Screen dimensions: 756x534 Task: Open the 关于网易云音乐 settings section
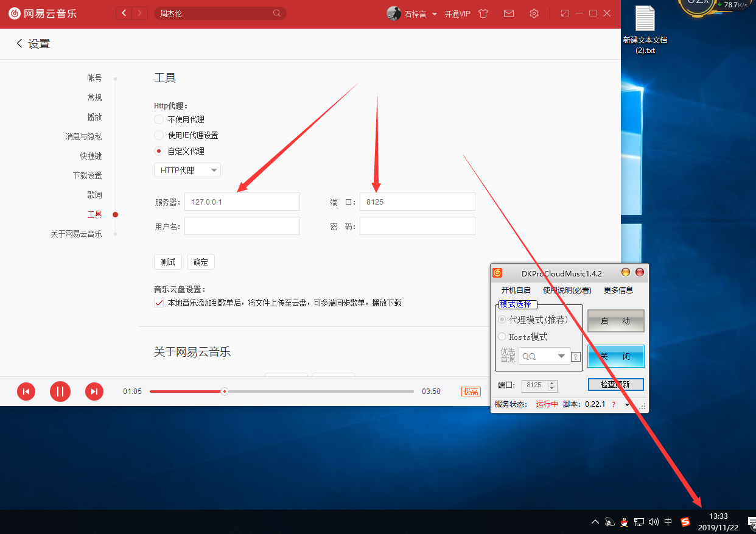point(76,234)
